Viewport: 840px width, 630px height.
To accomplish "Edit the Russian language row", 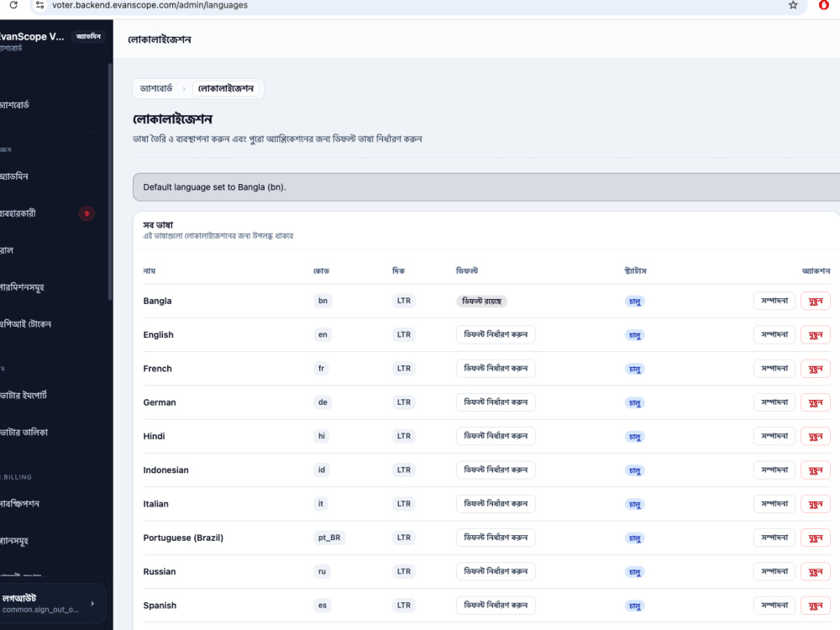I will point(774,571).
